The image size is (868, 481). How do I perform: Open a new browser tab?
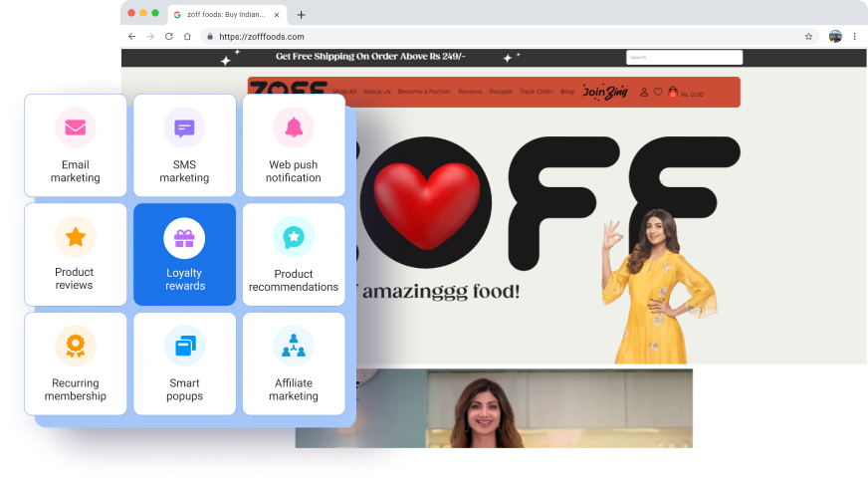click(302, 15)
